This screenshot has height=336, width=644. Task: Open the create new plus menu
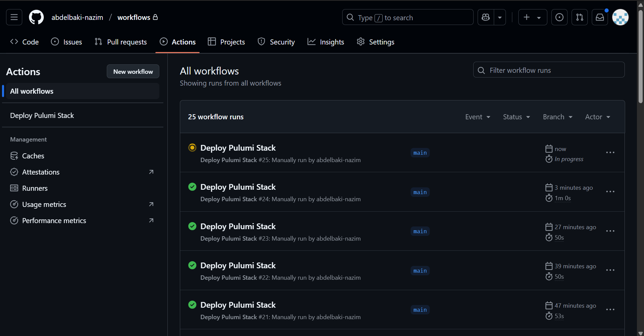[x=533, y=17]
